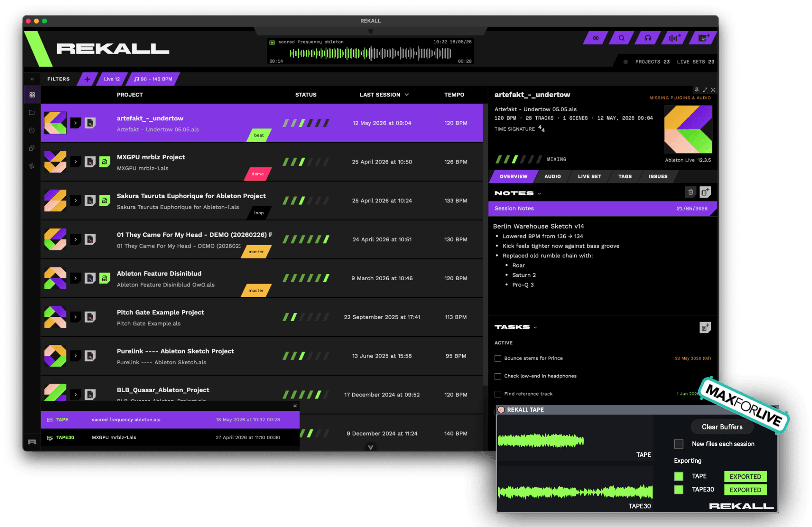Toggle the TAPE30 export checkbox
The height and width of the screenshot is (527, 812).
(679, 489)
